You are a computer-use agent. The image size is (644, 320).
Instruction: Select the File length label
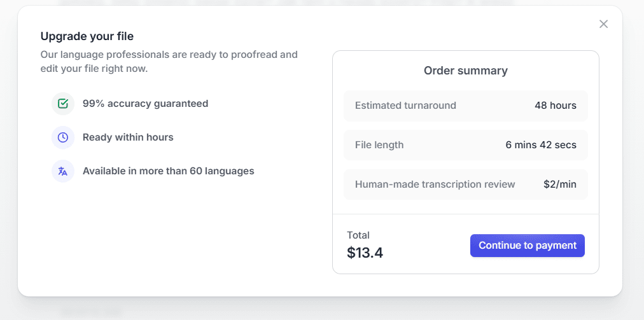click(x=379, y=145)
